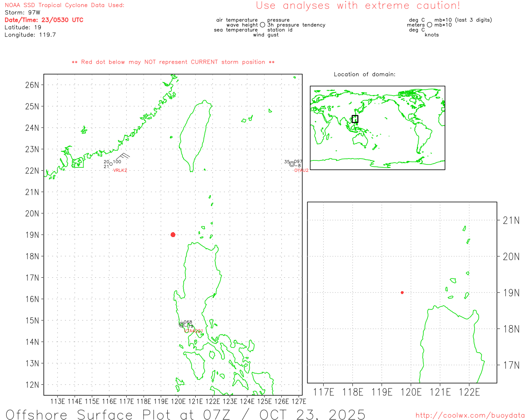Click the red storm dot on zoomed inset map

[x=402, y=292]
